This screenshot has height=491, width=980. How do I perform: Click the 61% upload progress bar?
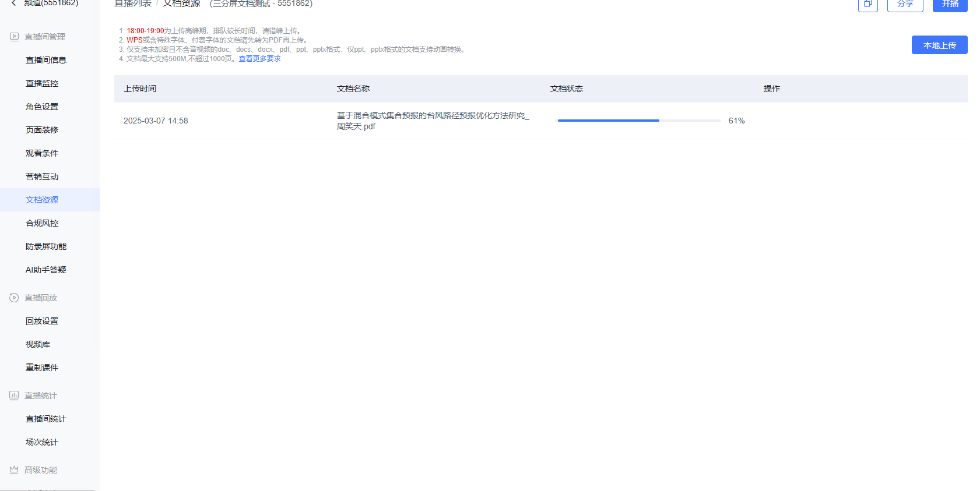[639, 121]
